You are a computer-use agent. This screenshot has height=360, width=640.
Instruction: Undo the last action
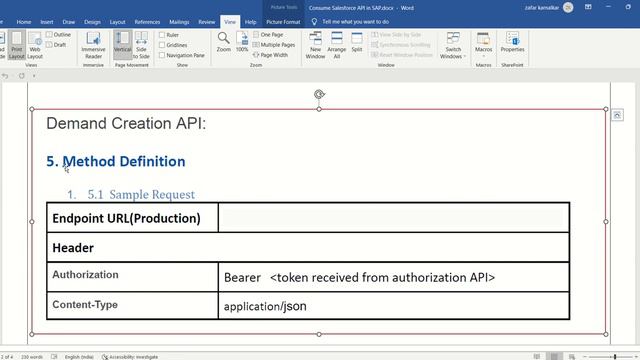[5, 76]
